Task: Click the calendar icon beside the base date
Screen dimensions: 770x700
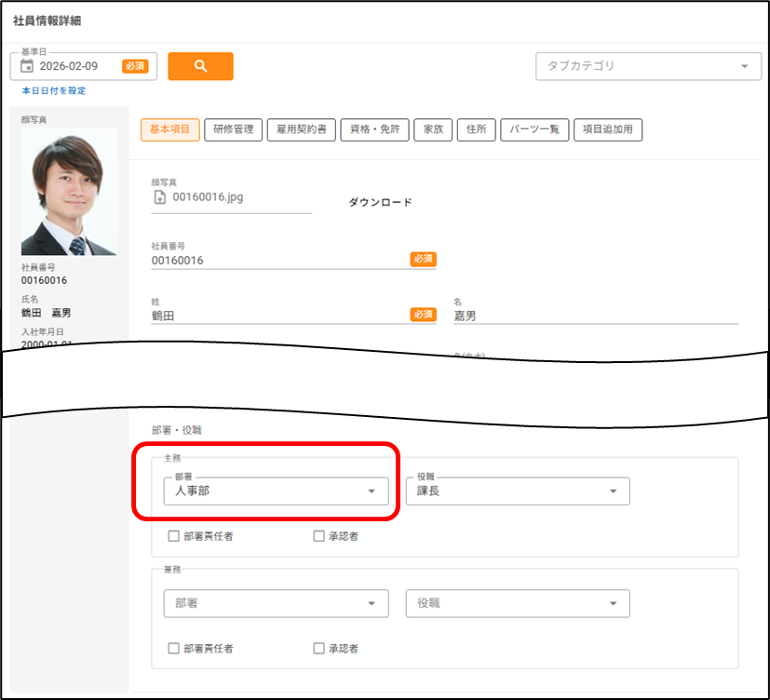Action: click(26, 66)
